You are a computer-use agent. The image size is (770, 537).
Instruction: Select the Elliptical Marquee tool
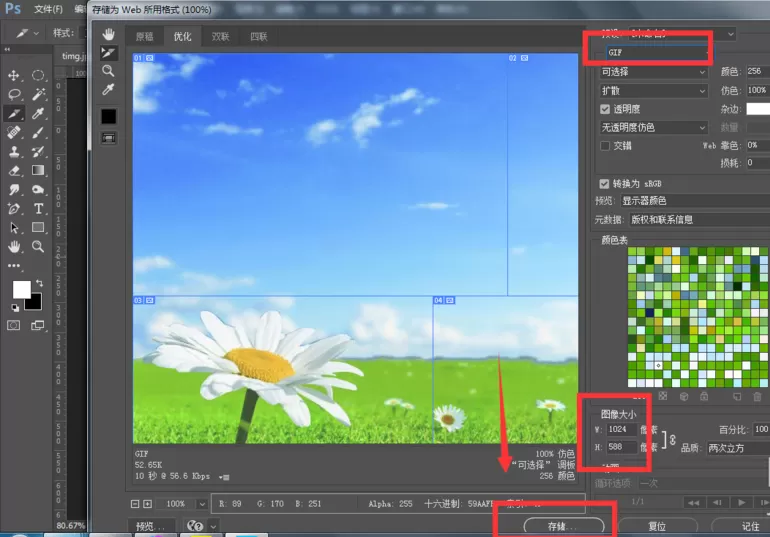pos(38,75)
